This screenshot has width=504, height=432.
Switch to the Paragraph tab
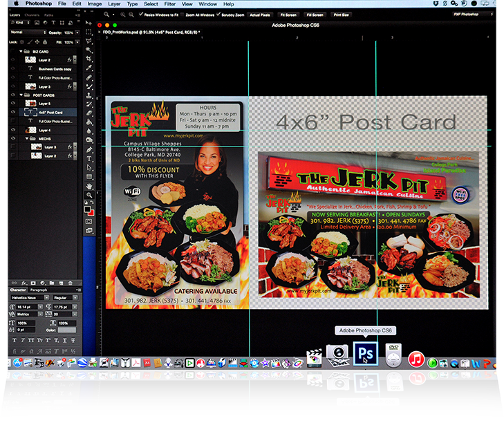point(39,290)
